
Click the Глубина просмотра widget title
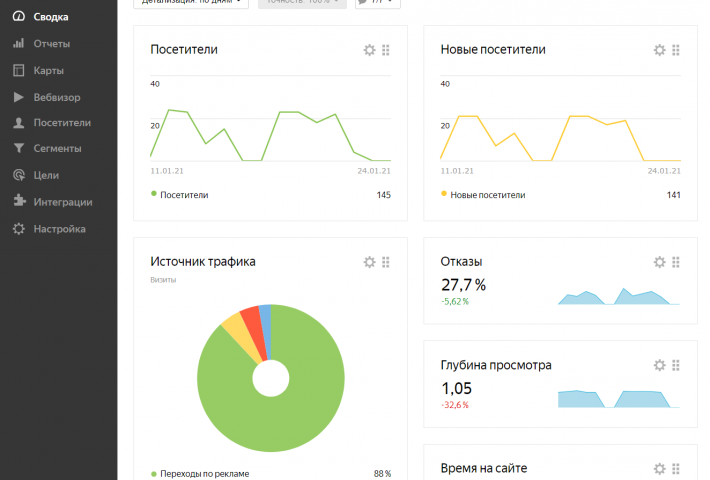pos(496,365)
